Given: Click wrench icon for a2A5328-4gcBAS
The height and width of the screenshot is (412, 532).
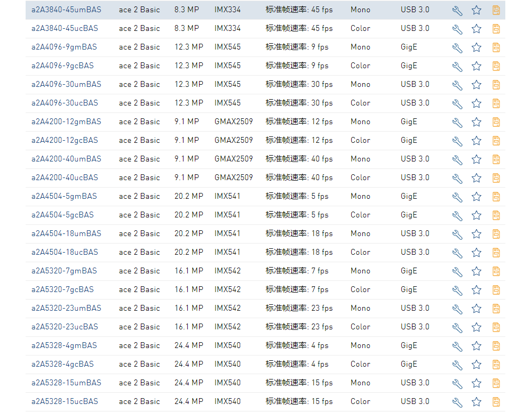Looking at the screenshot, I should click(457, 365).
